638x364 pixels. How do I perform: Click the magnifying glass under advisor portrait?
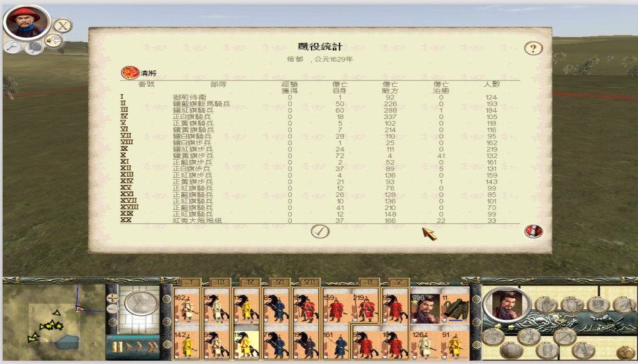(13, 46)
